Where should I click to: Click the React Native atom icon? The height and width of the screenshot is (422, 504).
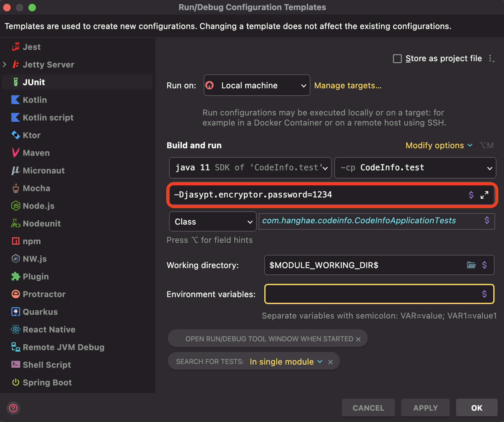16,330
